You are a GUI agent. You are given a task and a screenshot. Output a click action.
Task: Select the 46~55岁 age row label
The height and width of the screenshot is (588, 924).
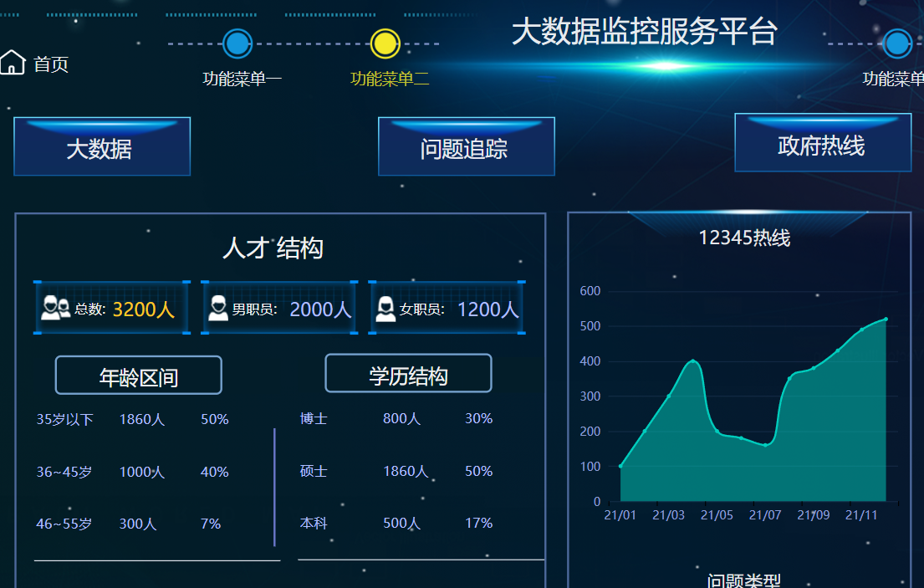64,524
